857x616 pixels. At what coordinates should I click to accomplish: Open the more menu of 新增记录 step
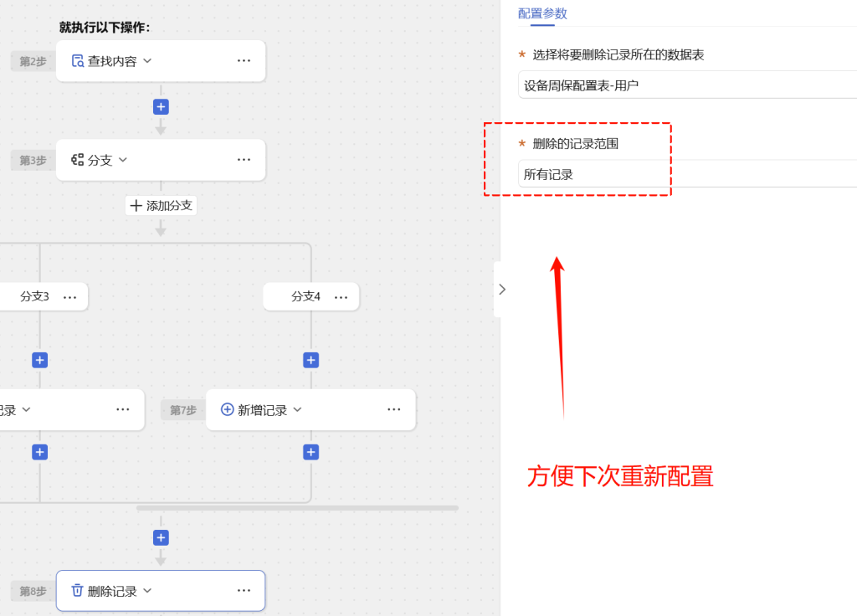pyautogui.click(x=394, y=409)
